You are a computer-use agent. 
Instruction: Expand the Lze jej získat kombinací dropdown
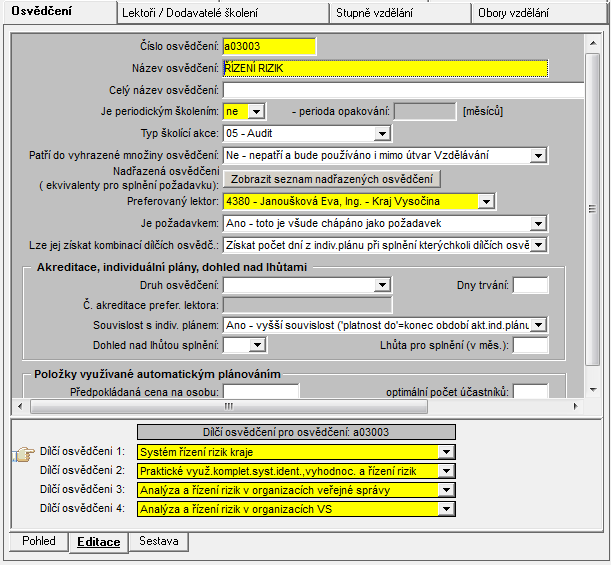pyautogui.click(x=538, y=245)
